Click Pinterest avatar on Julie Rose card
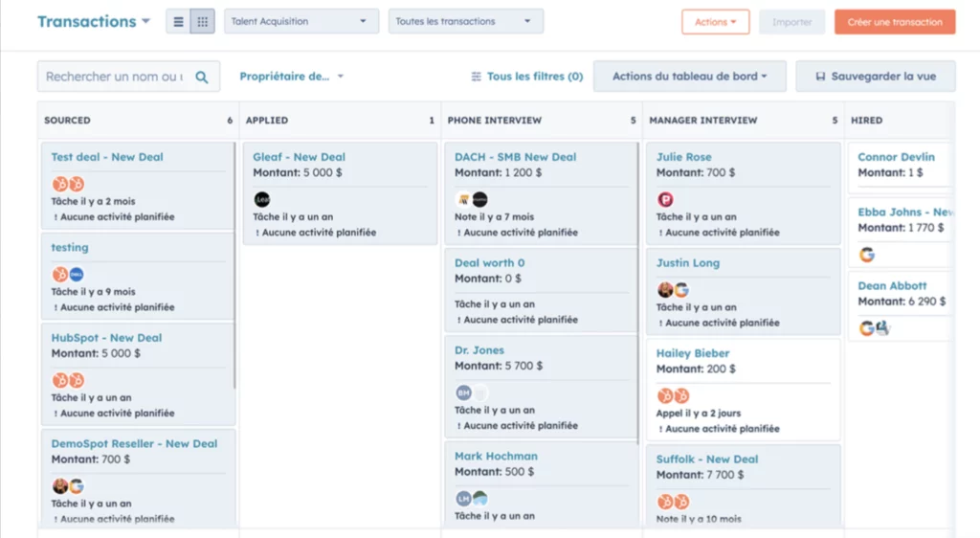The width and height of the screenshot is (980, 538). coord(665,199)
